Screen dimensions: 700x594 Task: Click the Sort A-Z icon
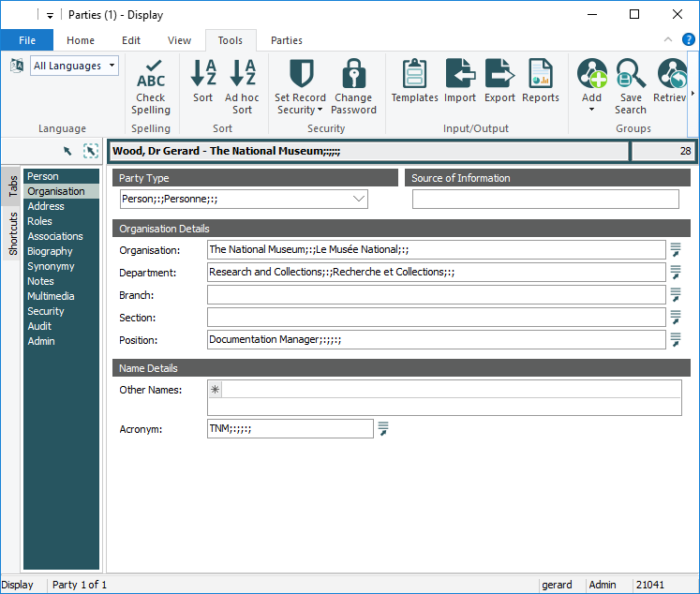coord(203,75)
